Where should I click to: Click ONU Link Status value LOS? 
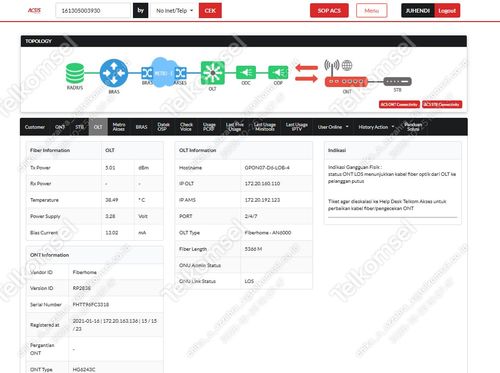pos(249,281)
